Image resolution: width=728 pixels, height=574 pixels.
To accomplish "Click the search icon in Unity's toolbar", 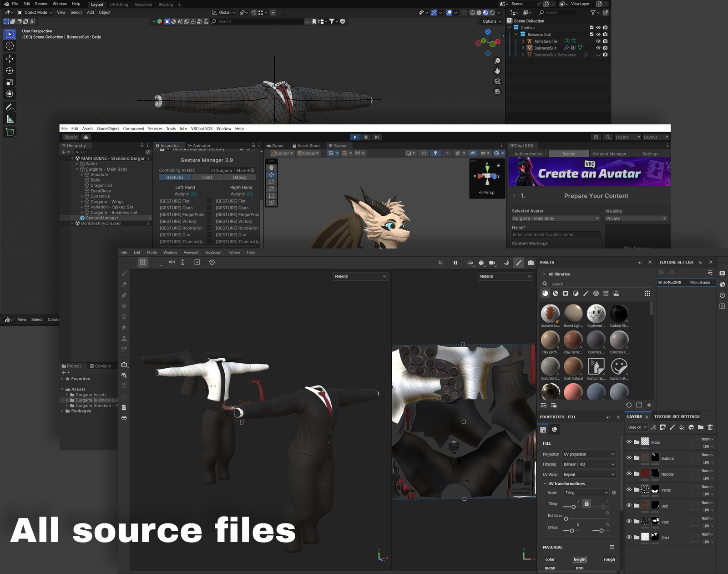I will click(607, 137).
